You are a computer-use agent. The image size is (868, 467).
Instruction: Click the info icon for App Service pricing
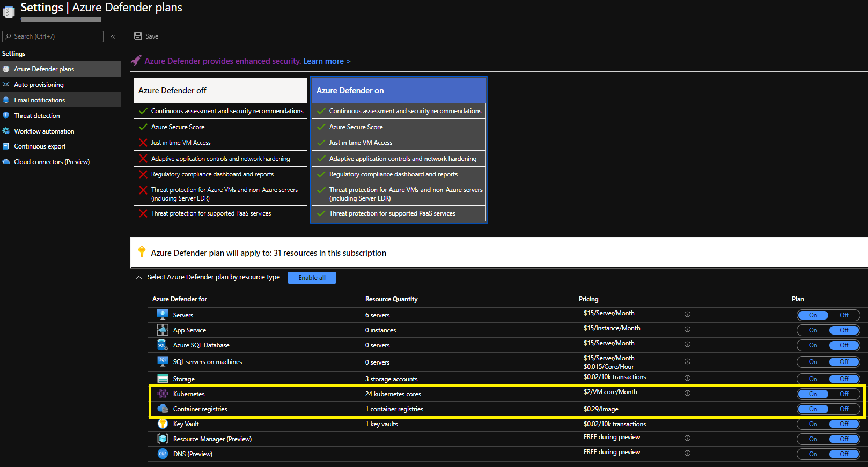pyautogui.click(x=687, y=329)
